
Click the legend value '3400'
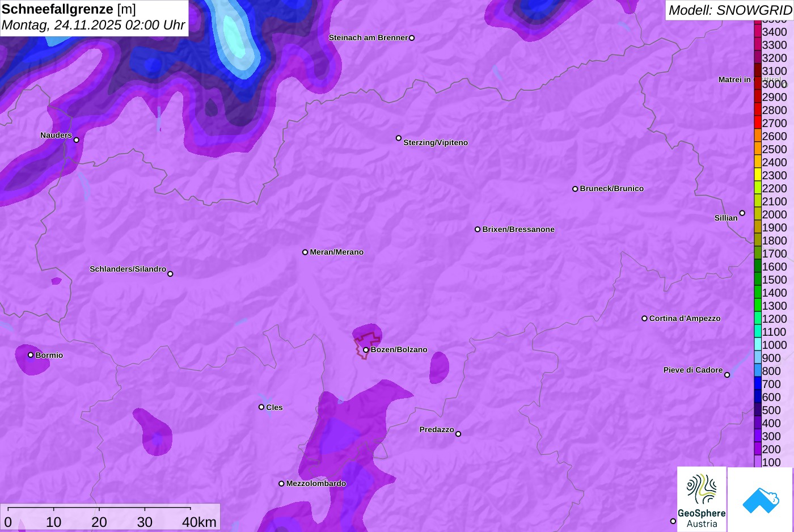775,32
